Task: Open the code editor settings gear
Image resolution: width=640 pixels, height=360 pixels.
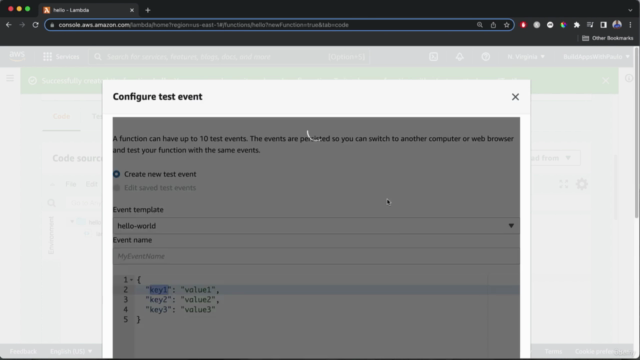Action: tap(582, 184)
